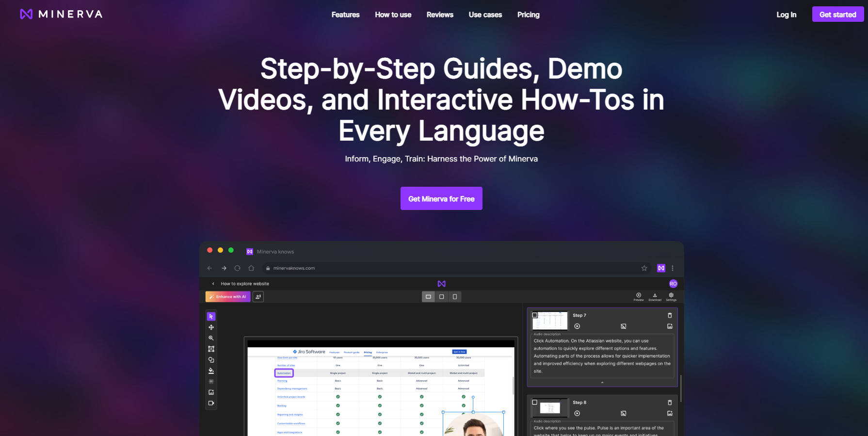The width and height of the screenshot is (868, 436).
Task: Click the Minerva knows browser tab
Action: tap(270, 252)
